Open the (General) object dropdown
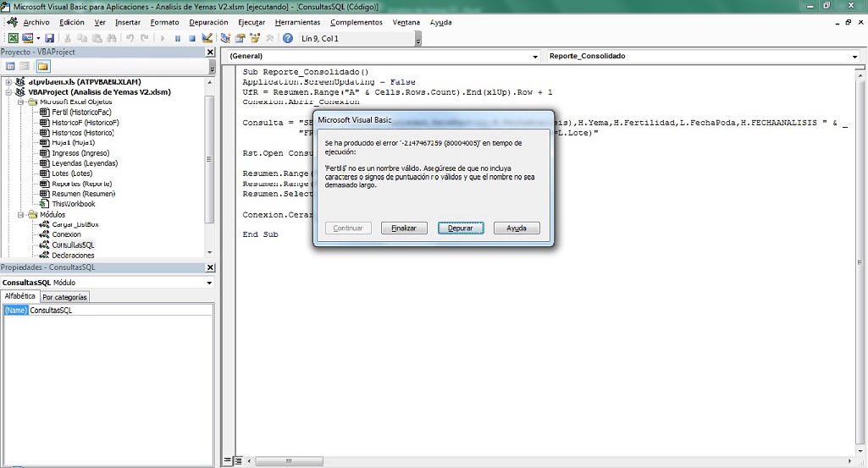The width and height of the screenshot is (868, 468). 534,57
